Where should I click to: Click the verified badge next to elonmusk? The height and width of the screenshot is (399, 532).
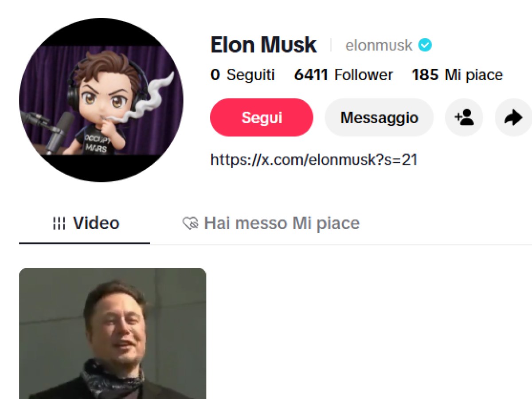[425, 44]
